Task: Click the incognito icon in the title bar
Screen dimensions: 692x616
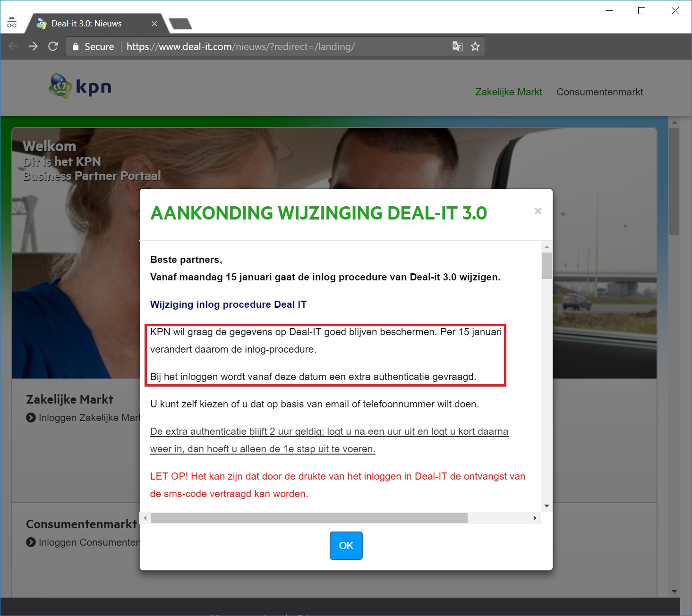Action: point(12,23)
